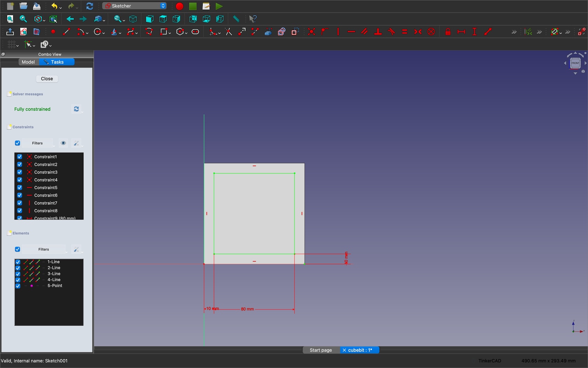The height and width of the screenshot is (368, 588).
Task: Select the Create line tool
Action: tap(66, 32)
